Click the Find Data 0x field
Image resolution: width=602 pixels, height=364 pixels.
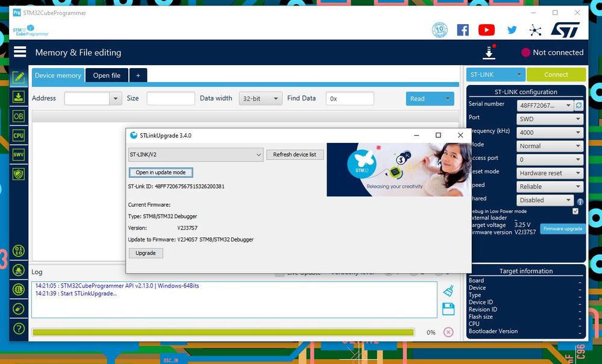[350, 98]
